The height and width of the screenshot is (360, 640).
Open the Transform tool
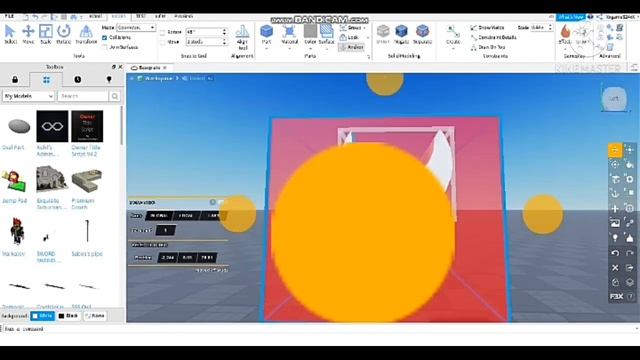pos(86,34)
